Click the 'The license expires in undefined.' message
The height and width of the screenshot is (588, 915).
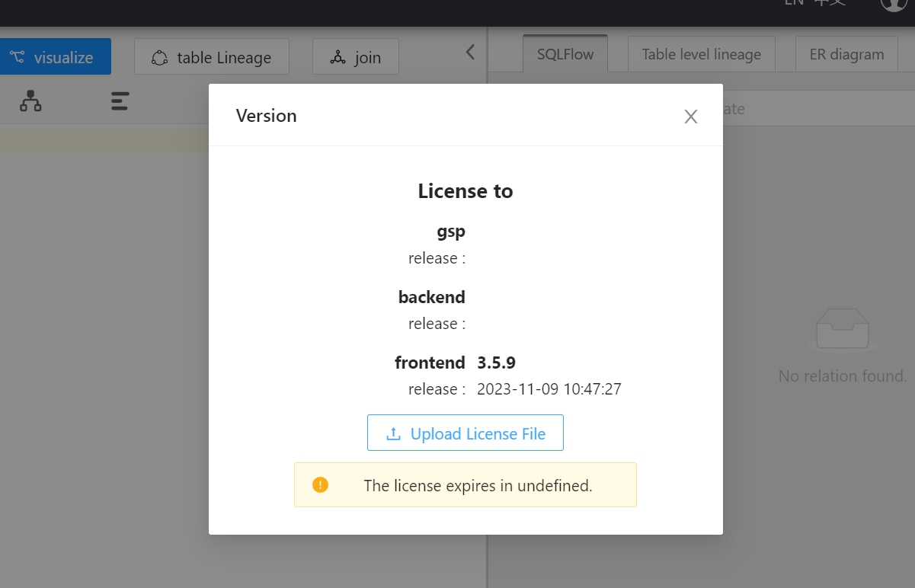coord(478,485)
